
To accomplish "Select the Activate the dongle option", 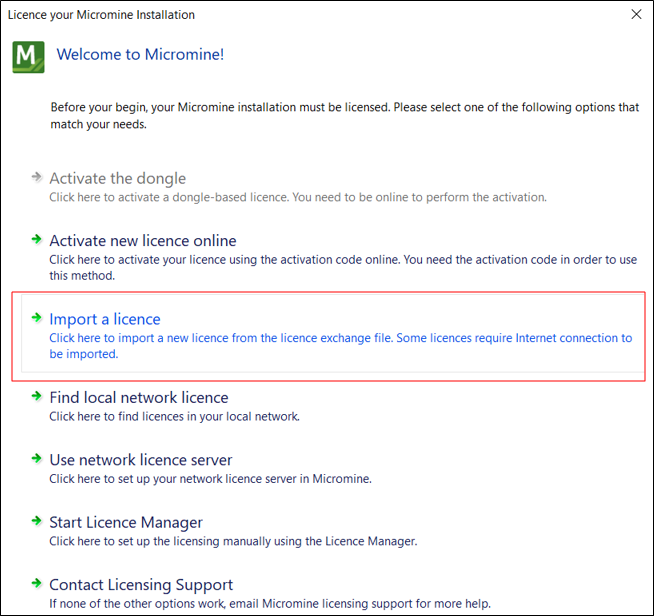I will [x=118, y=179].
